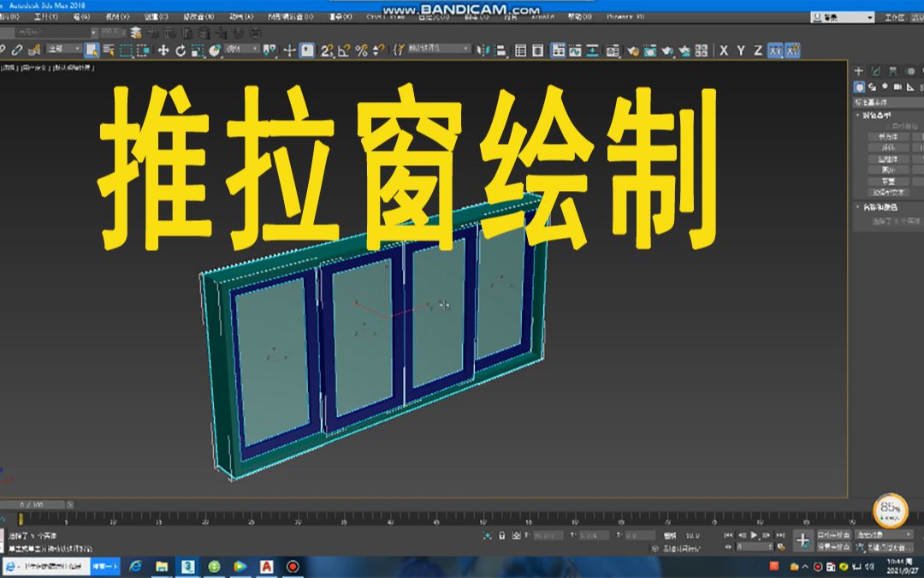Image resolution: width=924 pixels, height=578 pixels.
Task: Open the Modify panel in command panel
Action: tap(874, 71)
